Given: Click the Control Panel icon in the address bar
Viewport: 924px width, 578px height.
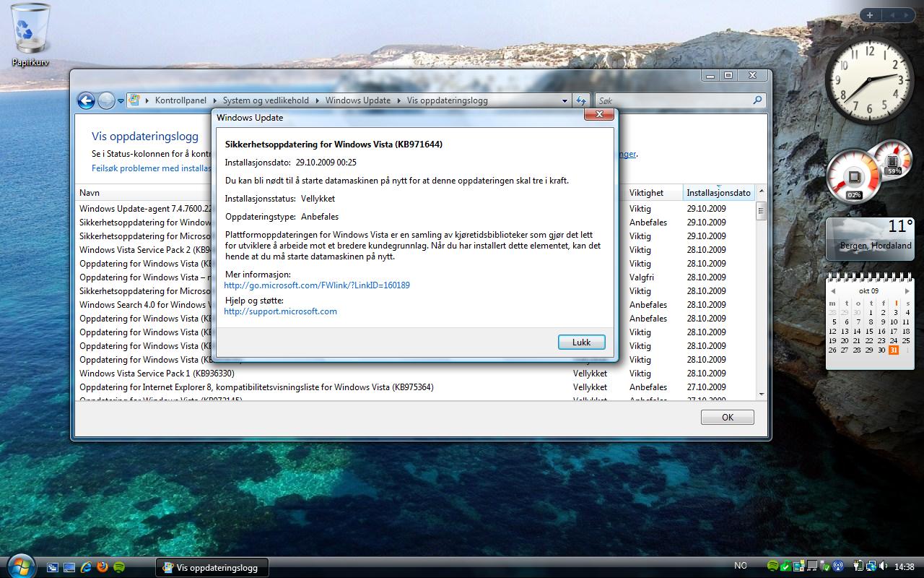Looking at the screenshot, I should [x=134, y=100].
